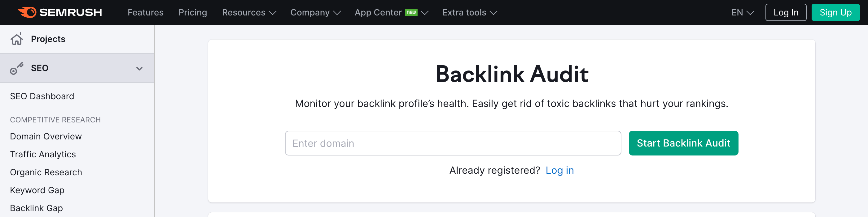Open the Company dropdown menu
The image size is (868, 217).
315,12
